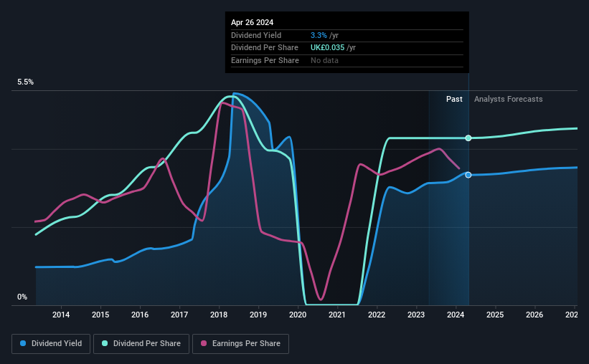Viewport: 589px width, 364px height.
Task: Click the '0%' y-axis label
Action: (22, 297)
